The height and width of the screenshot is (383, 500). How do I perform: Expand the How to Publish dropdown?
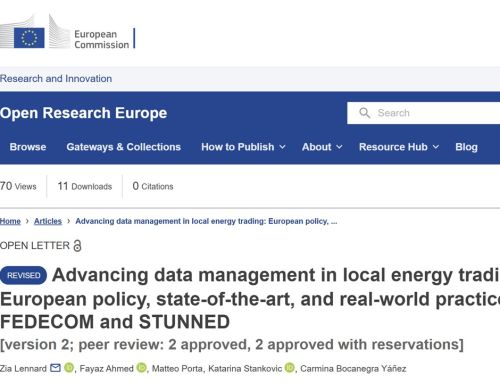pyautogui.click(x=243, y=147)
